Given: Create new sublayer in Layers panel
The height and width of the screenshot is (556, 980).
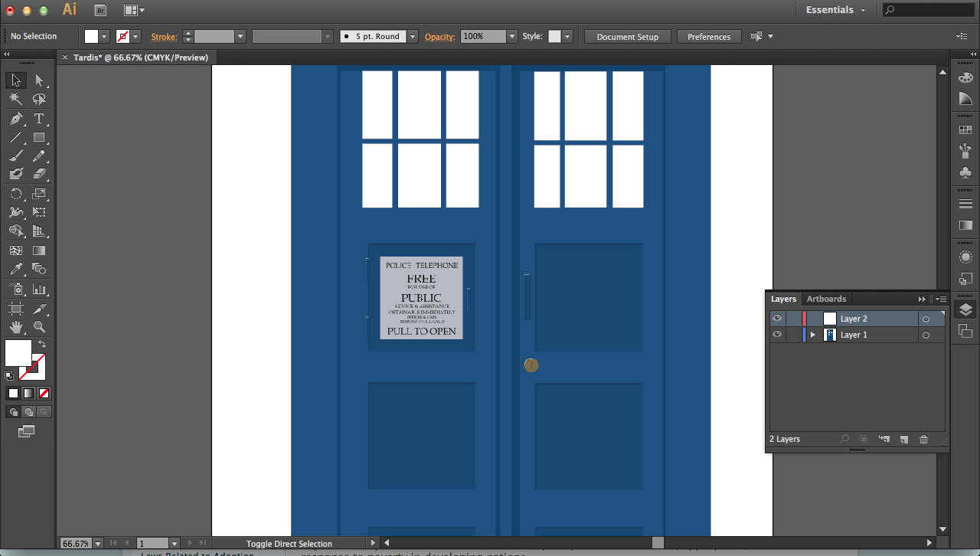Looking at the screenshot, I should [x=884, y=440].
